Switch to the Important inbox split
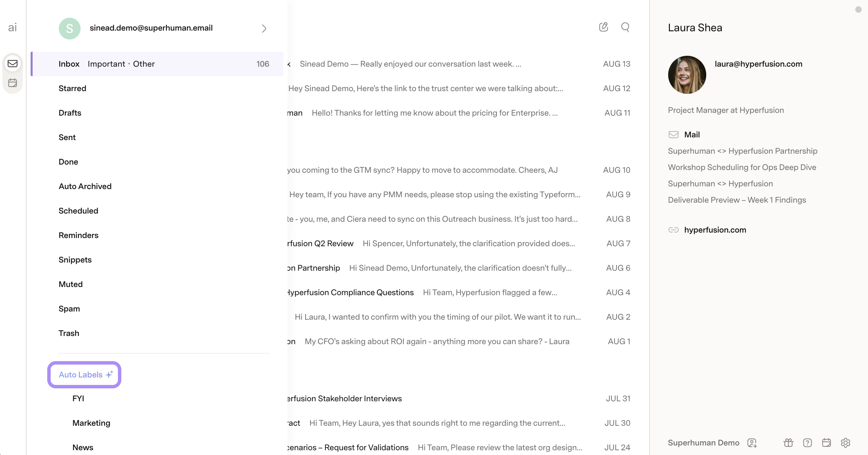868x455 pixels. 106,64
